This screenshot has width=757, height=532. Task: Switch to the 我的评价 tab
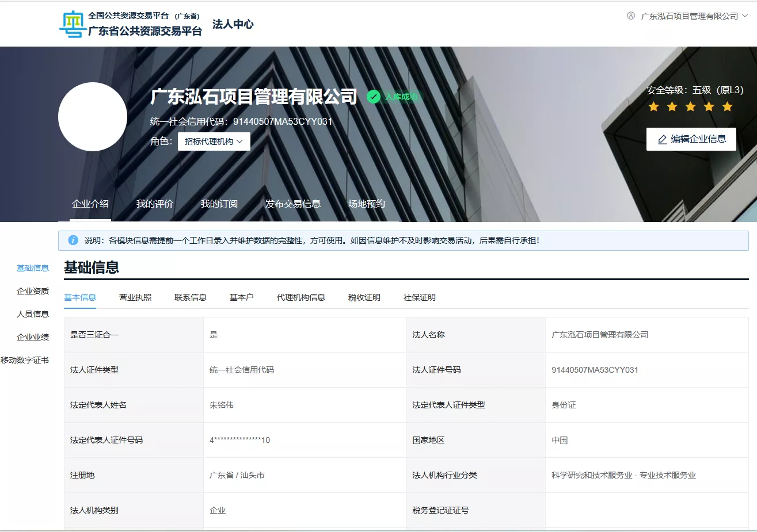(155, 204)
